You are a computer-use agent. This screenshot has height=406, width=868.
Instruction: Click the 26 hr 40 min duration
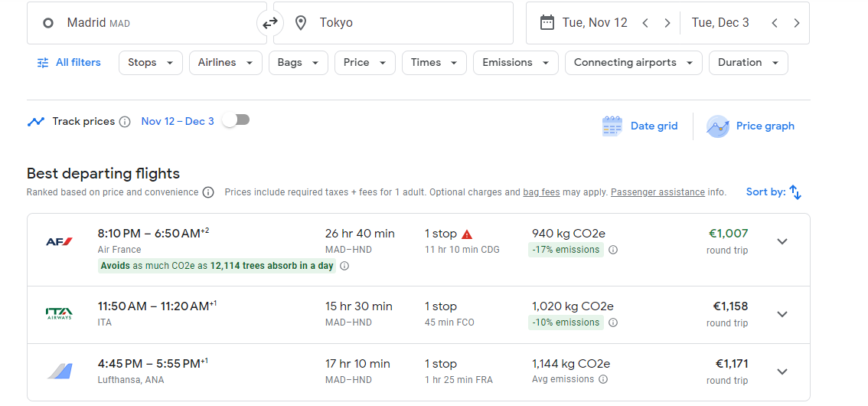pyautogui.click(x=360, y=234)
